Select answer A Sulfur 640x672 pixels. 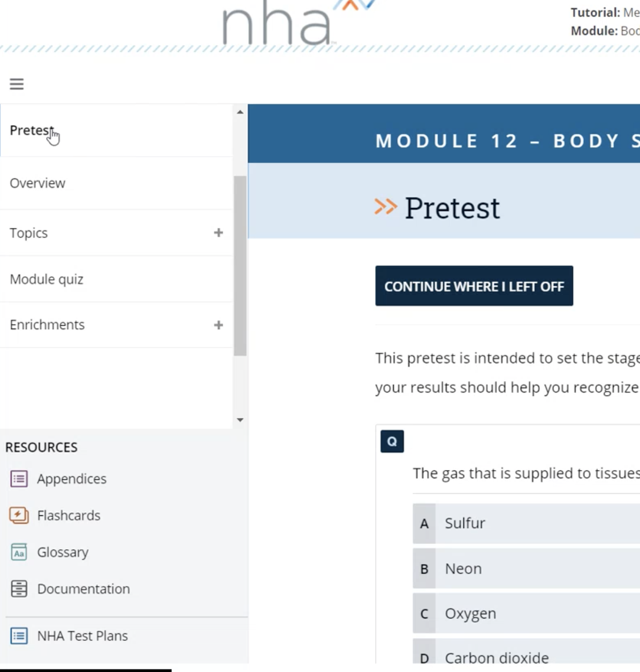click(x=526, y=523)
